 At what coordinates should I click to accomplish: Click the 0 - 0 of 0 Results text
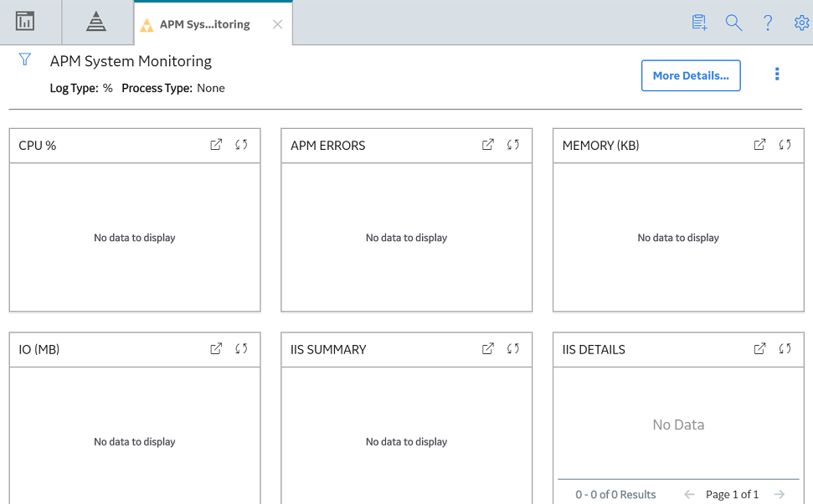coord(615,495)
